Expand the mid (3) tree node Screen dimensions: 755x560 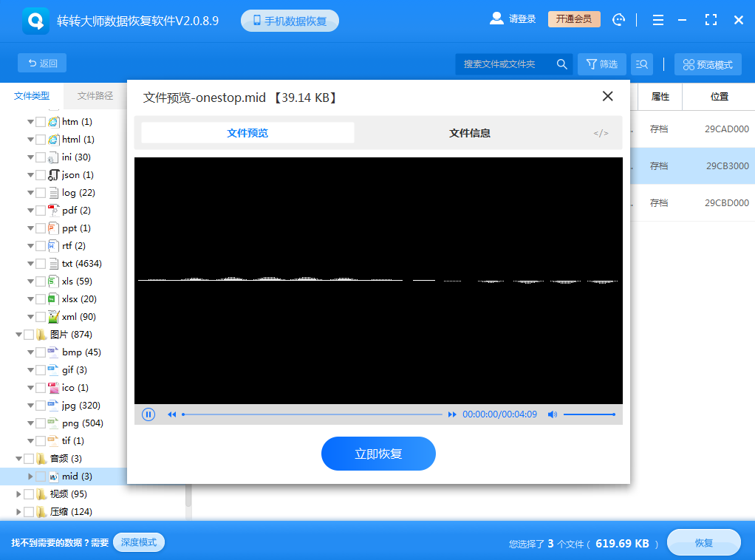(x=30, y=476)
